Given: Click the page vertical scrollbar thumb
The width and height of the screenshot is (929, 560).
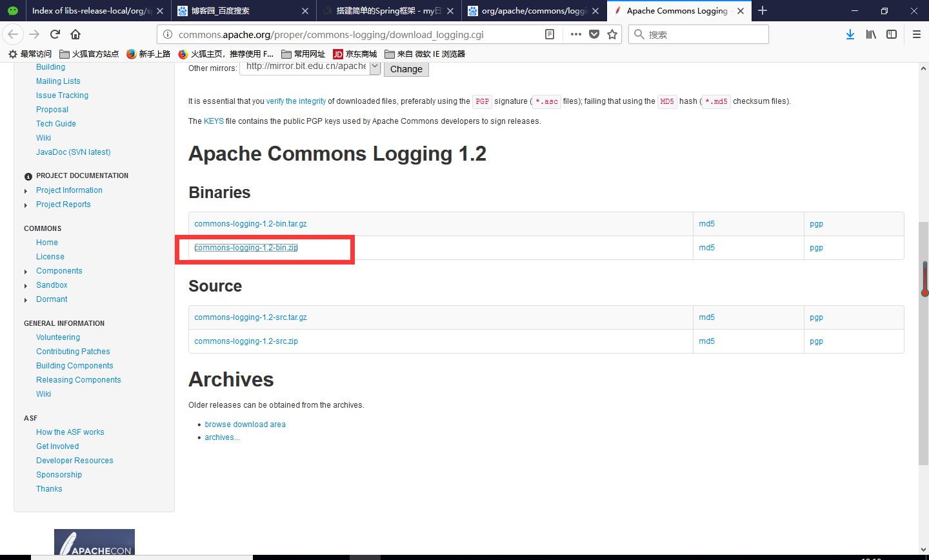Looking at the screenshot, I should coord(924,342).
